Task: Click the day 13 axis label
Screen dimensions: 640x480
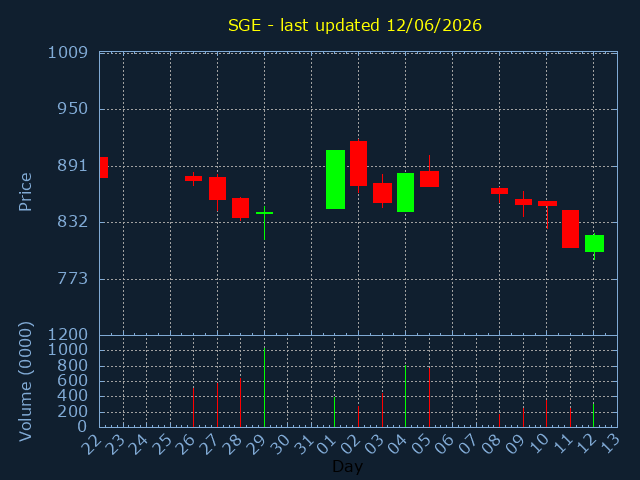Action: click(611, 442)
